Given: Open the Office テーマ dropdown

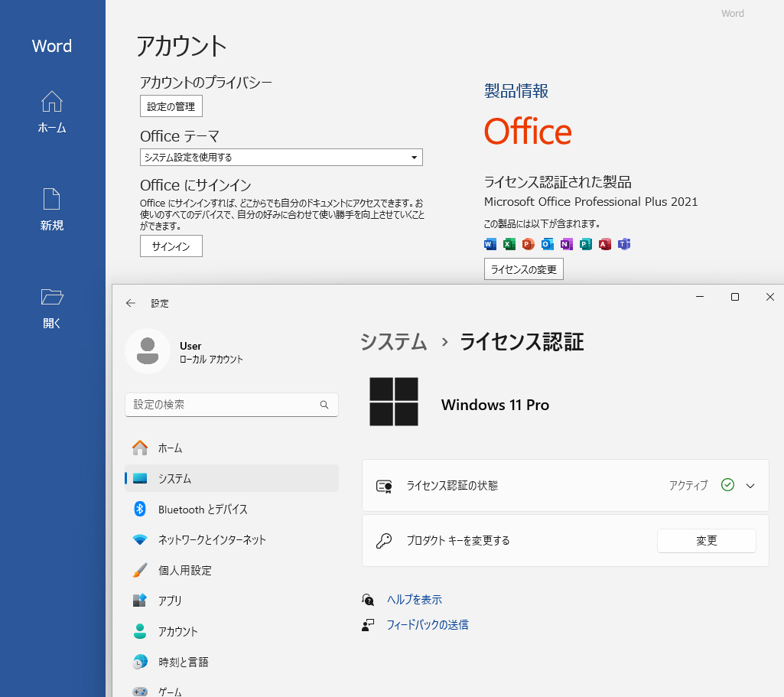Looking at the screenshot, I should 281,158.
